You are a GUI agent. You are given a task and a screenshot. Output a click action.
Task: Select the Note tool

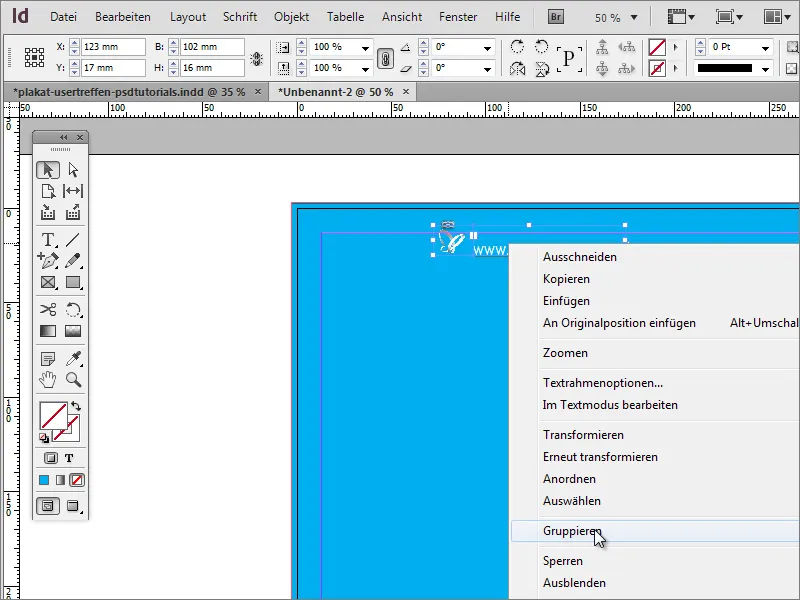(48, 359)
